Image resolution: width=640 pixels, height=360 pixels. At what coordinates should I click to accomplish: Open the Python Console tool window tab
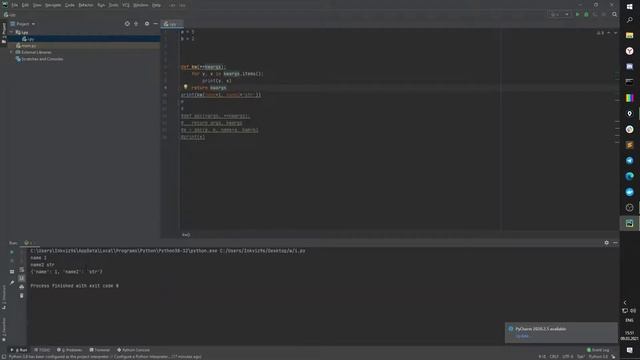[133, 350]
